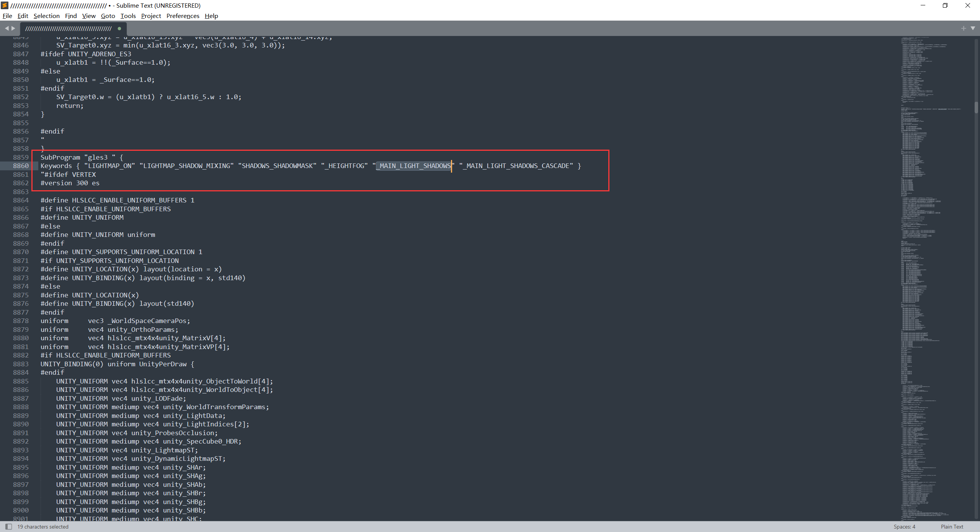This screenshot has width=980, height=532.
Task: Open tab list dropdown arrow
Action: coord(973,28)
